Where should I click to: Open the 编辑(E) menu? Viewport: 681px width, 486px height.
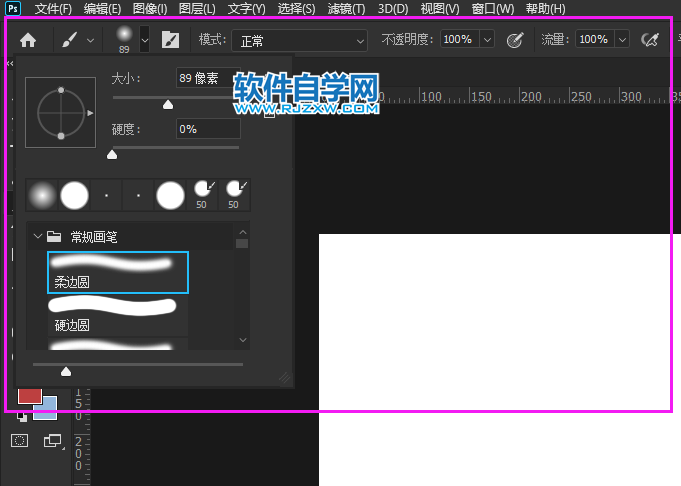102,9
